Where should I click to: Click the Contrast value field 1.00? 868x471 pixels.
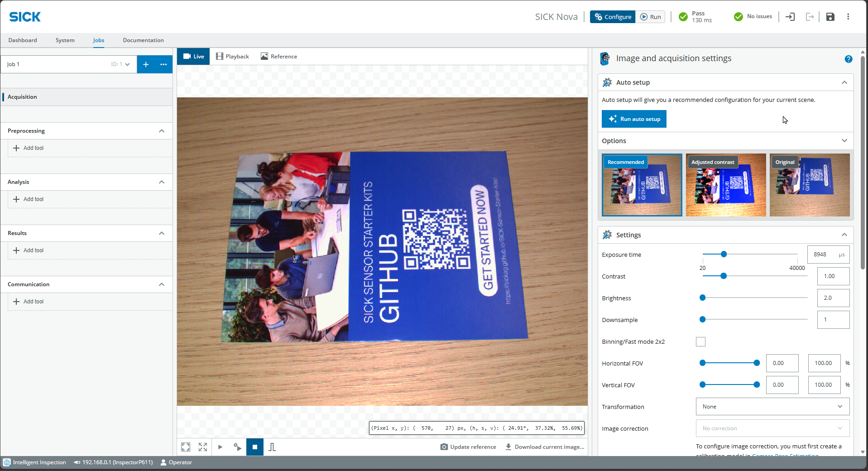833,276
